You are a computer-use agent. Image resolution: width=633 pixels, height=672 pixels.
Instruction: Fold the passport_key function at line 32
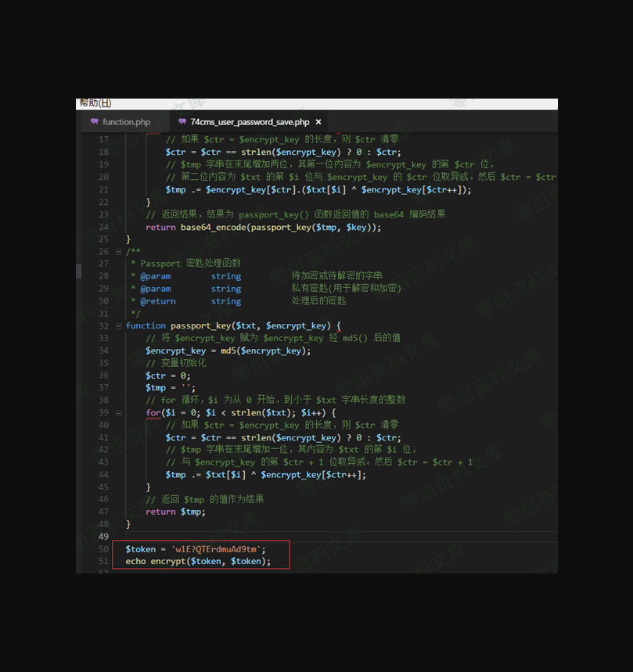[x=118, y=326]
